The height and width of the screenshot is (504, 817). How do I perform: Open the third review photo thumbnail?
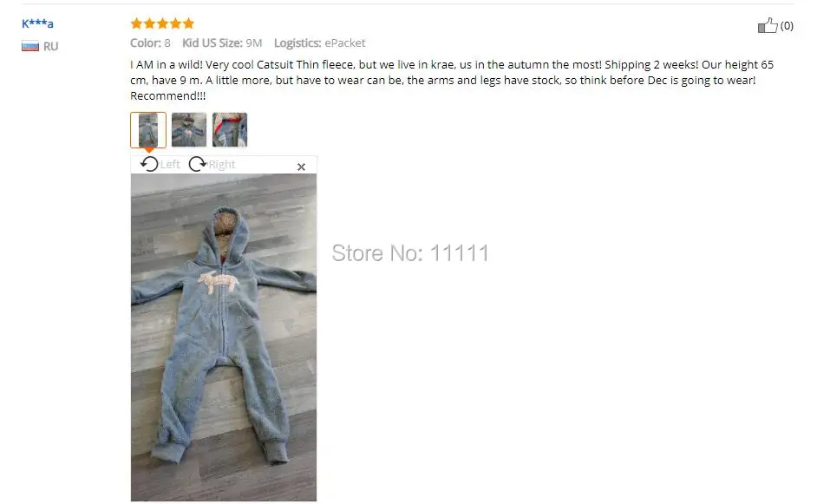(x=230, y=130)
